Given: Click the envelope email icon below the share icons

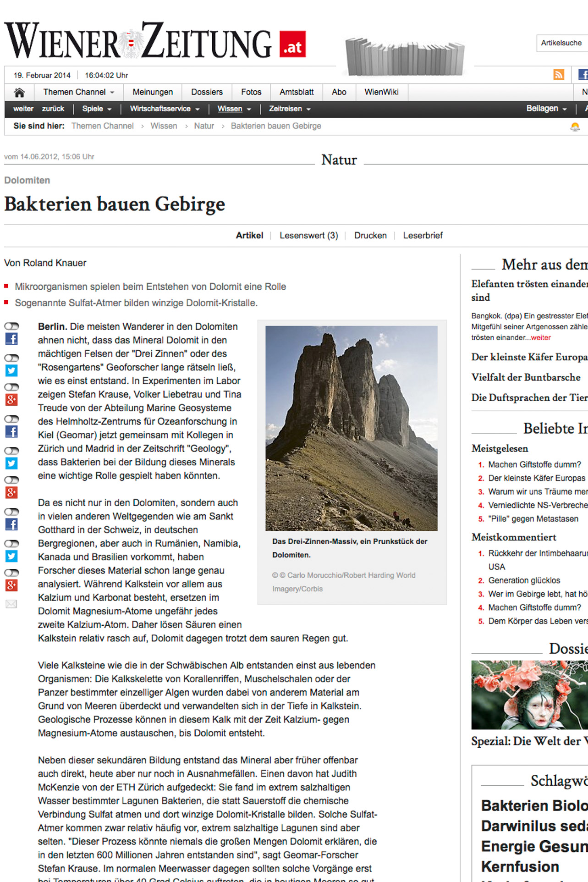Looking at the screenshot, I should (11, 604).
